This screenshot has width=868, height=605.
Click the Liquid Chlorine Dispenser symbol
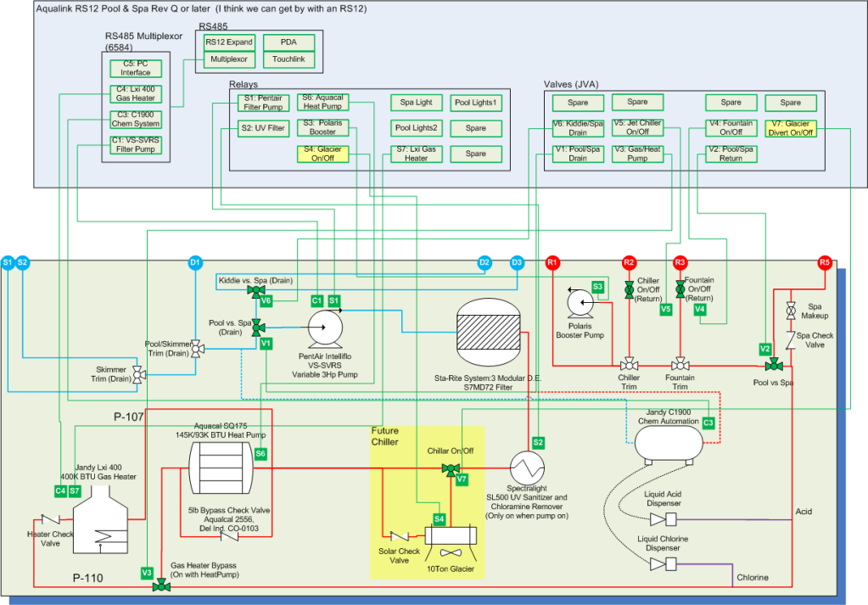click(664, 564)
